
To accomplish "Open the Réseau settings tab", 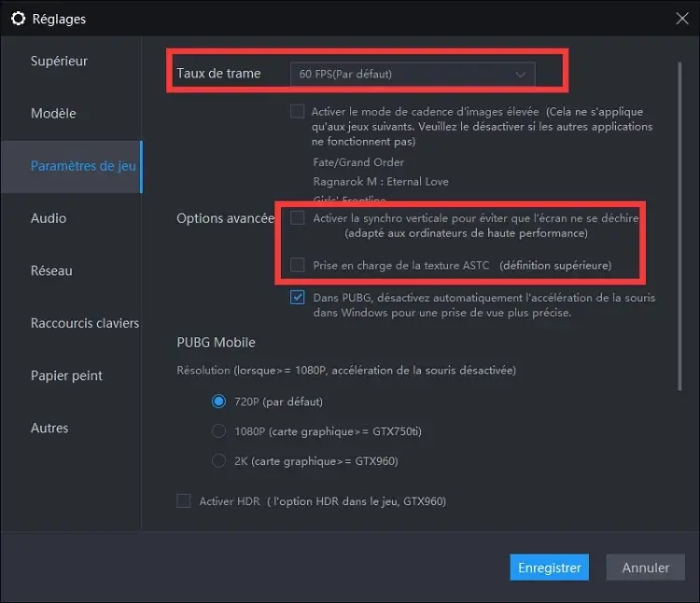I will pyautogui.click(x=51, y=271).
